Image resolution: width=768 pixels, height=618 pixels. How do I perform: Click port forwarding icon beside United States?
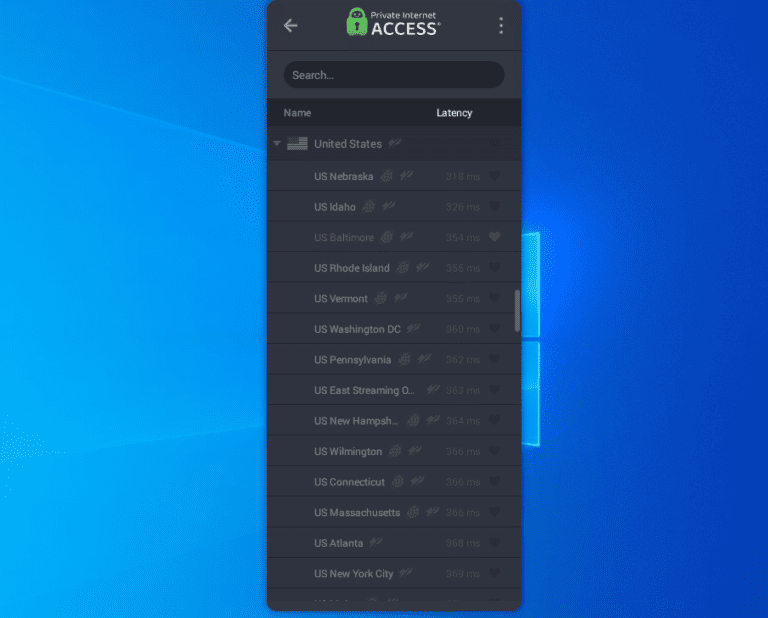click(x=394, y=143)
